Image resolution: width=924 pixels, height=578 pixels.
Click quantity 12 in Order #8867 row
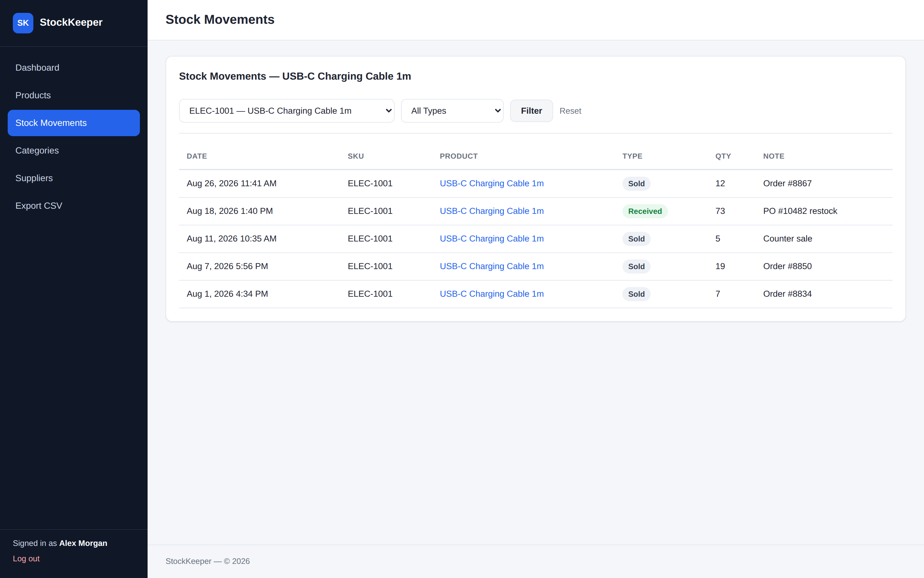720,183
